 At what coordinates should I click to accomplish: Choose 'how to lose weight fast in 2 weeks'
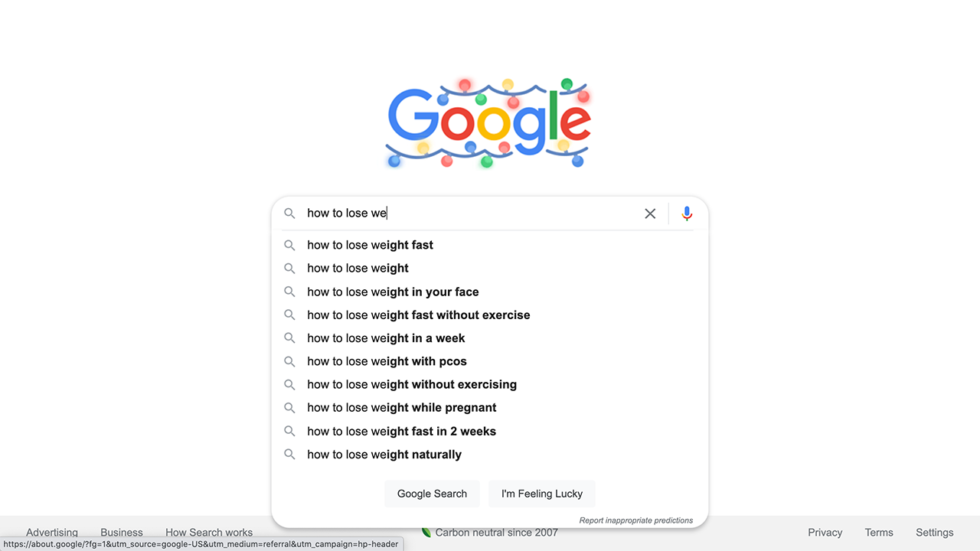pyautogui.click(x=401, y=432)
